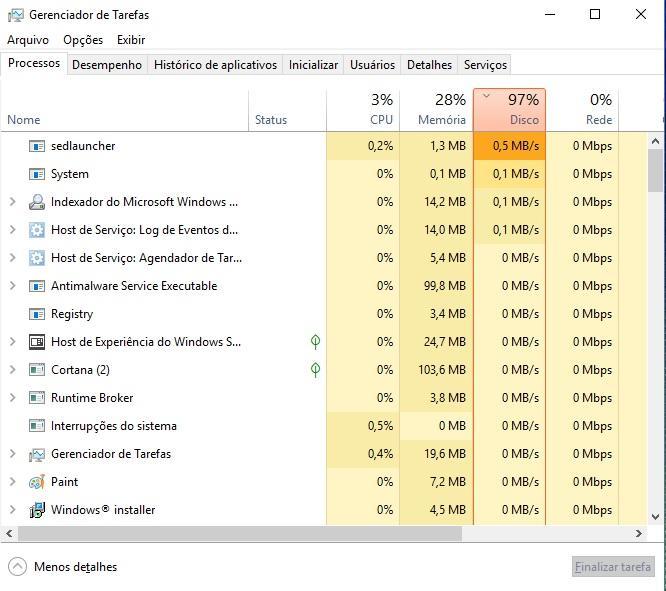
Task: Click the Registry process icon
Action: [x=37, y=314]
